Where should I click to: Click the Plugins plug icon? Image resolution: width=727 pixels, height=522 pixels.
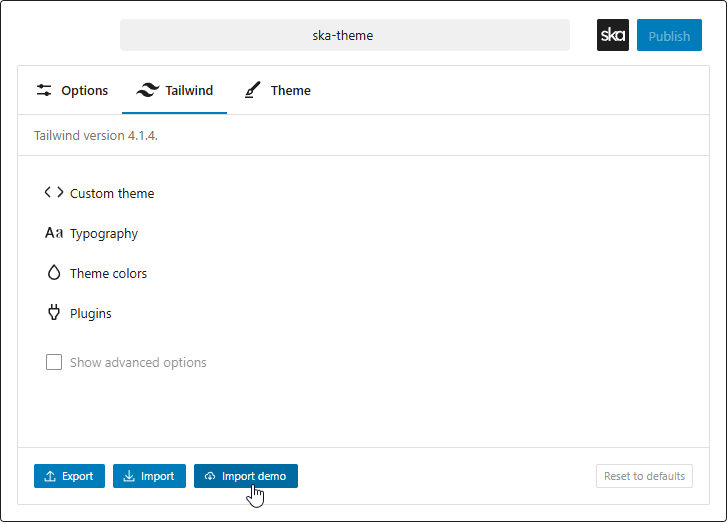pyautogui.click(x=54, y=313)
